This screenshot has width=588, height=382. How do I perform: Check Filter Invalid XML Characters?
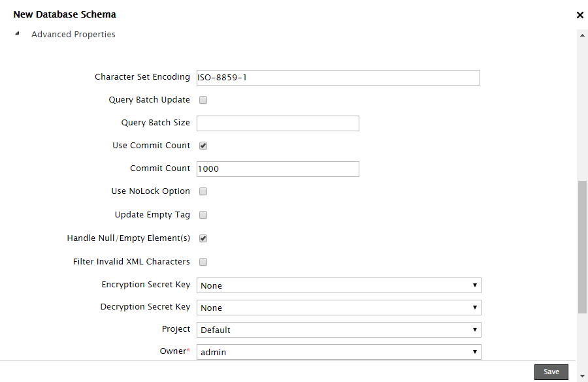[203, 263]
